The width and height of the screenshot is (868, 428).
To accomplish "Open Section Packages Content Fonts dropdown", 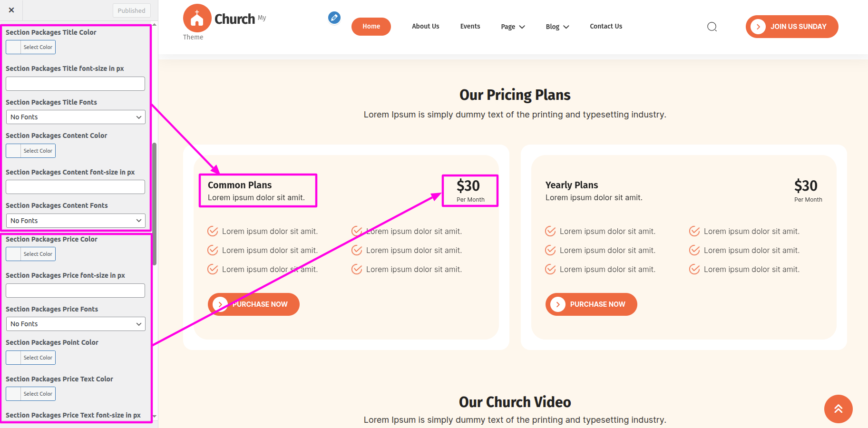I will [76, 221].
